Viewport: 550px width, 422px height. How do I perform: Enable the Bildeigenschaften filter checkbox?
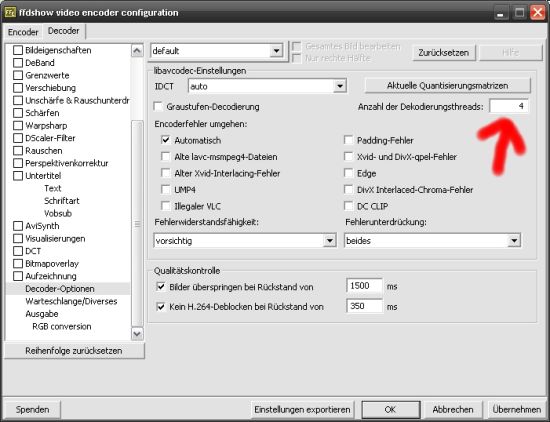click(18, 50)
